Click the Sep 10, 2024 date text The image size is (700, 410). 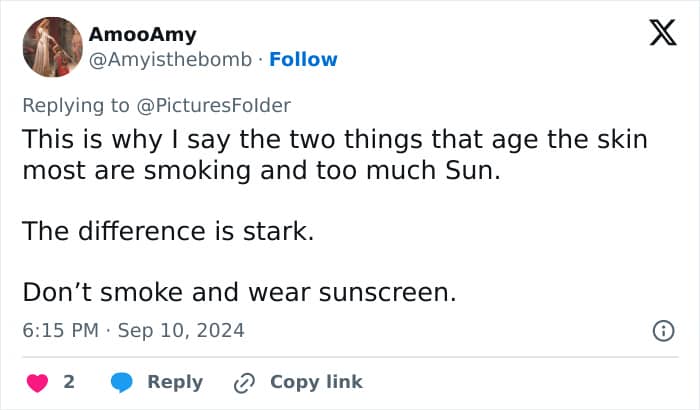pyautogui.click(x=181, y=330)
